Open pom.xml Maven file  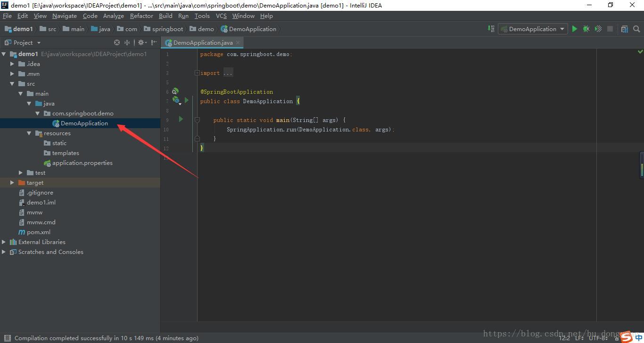(34, 232)
